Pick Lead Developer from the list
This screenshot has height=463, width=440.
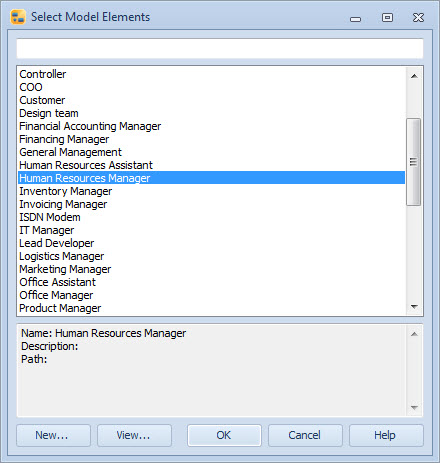tap(212, 243)
